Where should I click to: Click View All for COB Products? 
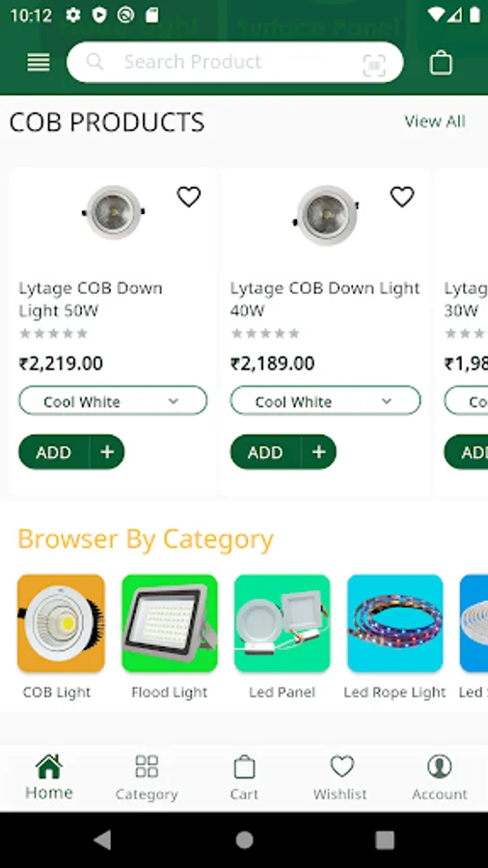point(435,122)
